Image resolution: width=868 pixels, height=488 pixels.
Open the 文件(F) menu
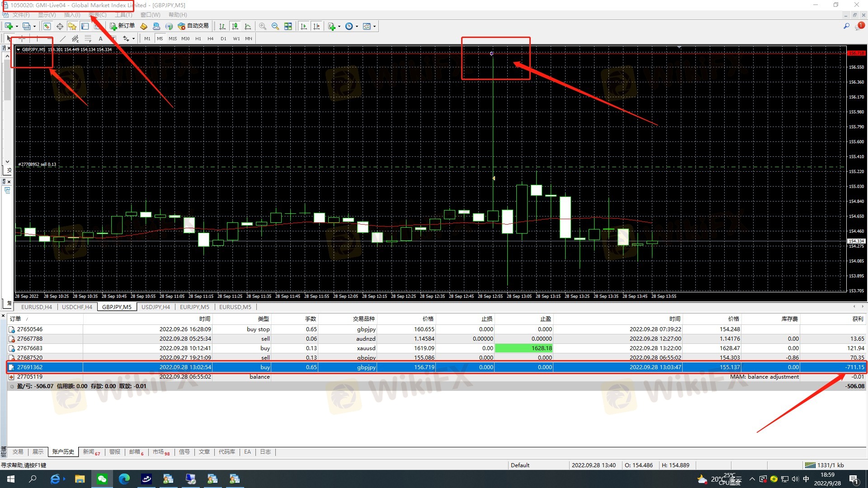click(20, 15)
